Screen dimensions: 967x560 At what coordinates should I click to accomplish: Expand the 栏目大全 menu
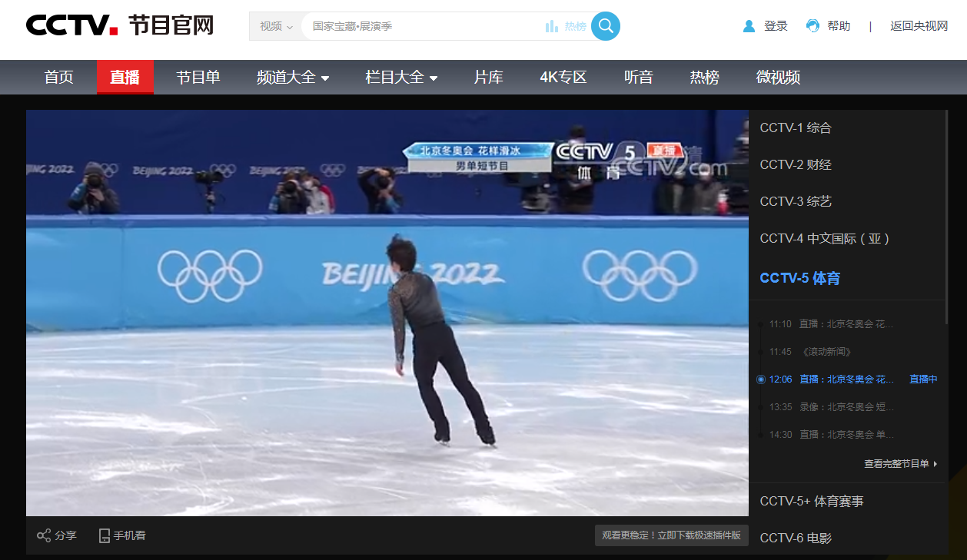tap(401, 77)
